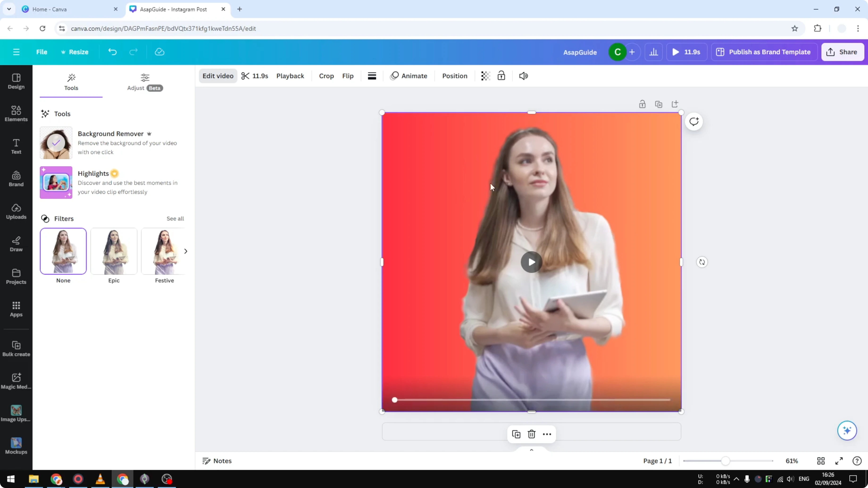Trim video using scissors 11.9s
Viewport: 868px width, 488px height.
click(255, 76)
